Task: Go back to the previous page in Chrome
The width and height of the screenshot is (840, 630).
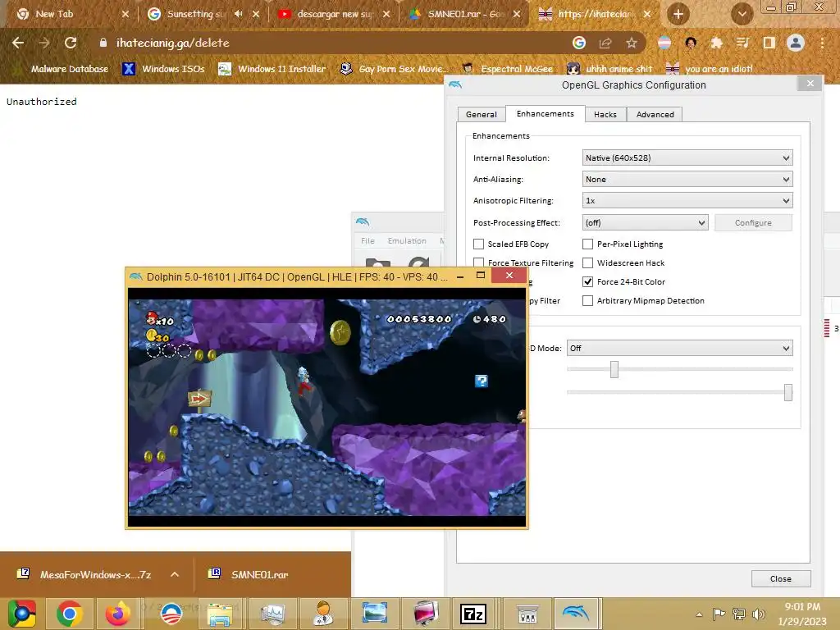Action: pos(18,43)
